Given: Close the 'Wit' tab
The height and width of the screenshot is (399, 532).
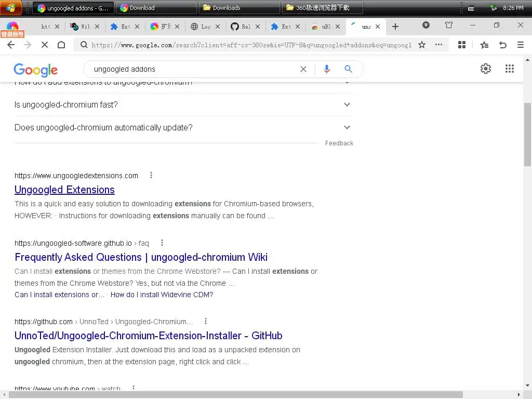Looking at the screenshot, I should coord(97,26).
